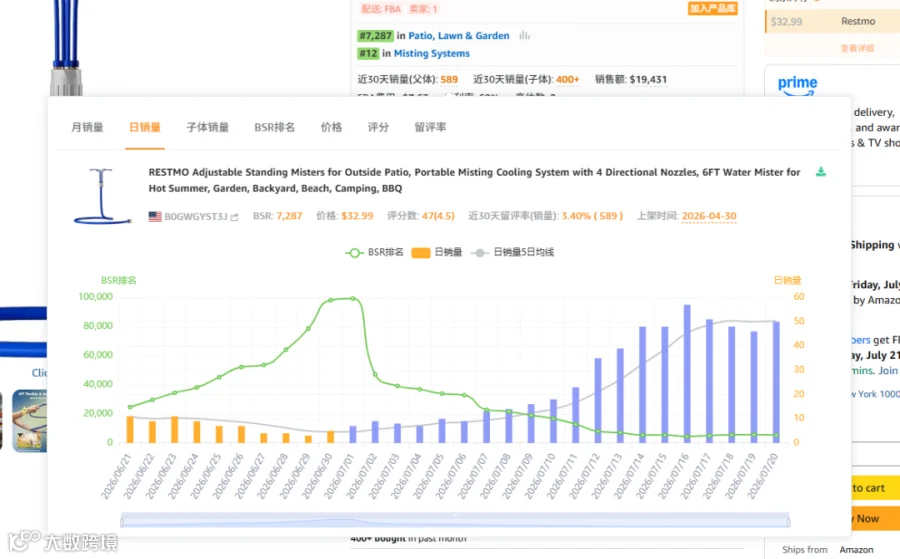Image resolution: width=900 pixels, height=559 pixels.
Task: Click middle of chart date range slider
Action: tap(455, 522)
